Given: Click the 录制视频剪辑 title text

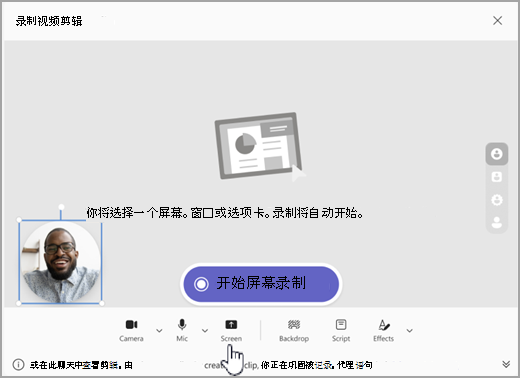Looking at the screenshot, I should click(x=49, y=21).
